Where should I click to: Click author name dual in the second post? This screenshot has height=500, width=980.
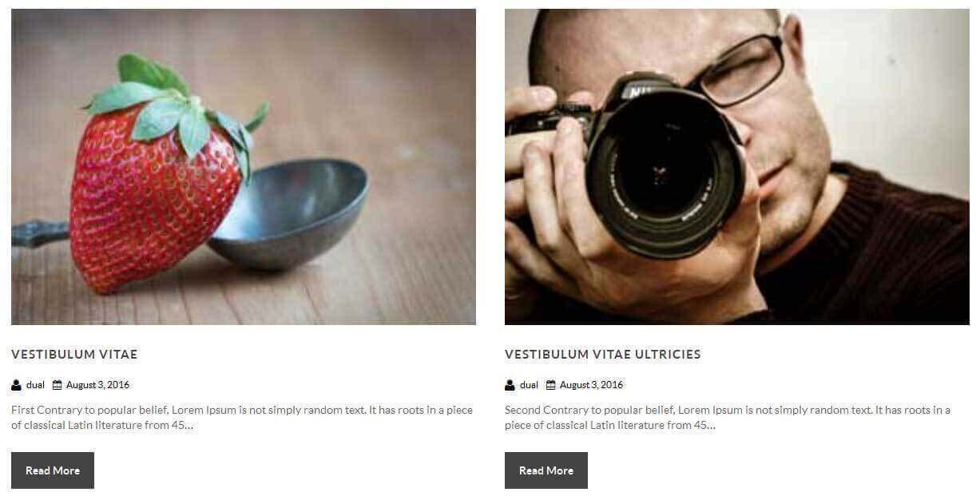click(x=529, y=385)
